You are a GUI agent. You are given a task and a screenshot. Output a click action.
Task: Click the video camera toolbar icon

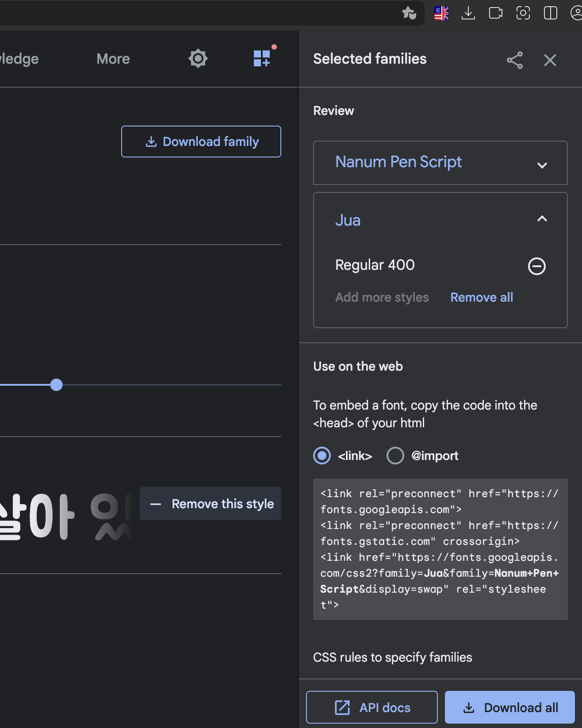pyautogui.click(x=496, y=13)
